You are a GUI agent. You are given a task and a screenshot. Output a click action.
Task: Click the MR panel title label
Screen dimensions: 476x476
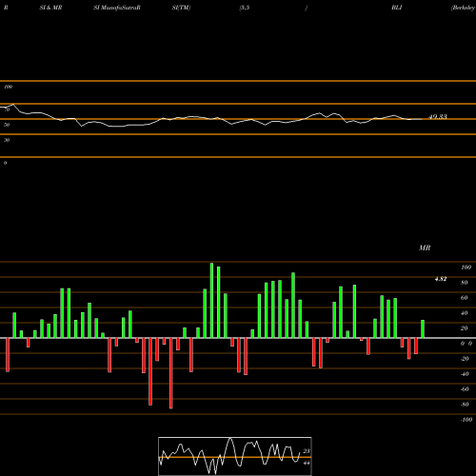(x=425, y=248)
